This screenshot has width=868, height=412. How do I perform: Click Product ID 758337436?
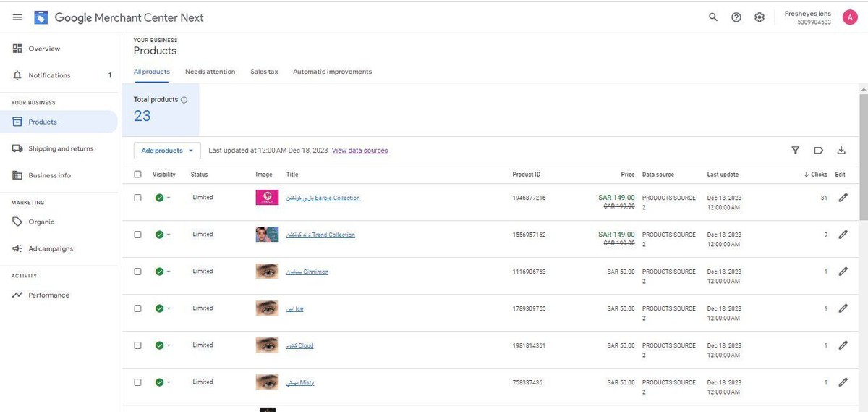click(527, 382)
